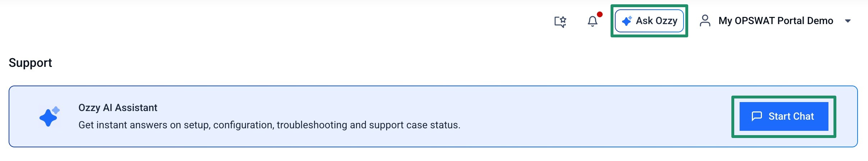The width and height of the screenshot is (868, 161).
Task: Click the Support page heading
Action: pyautogui.click(x=30, y=63)
